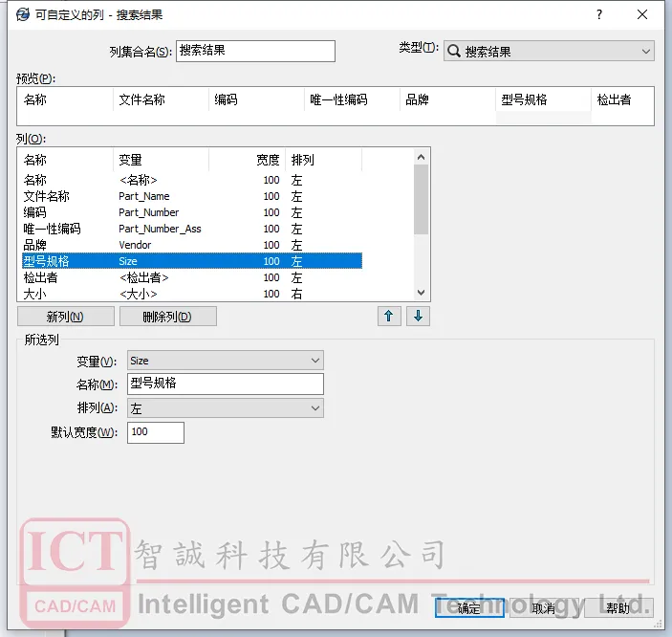Click 名称 header in preview
672x637 pixels.
click(65, 99)
